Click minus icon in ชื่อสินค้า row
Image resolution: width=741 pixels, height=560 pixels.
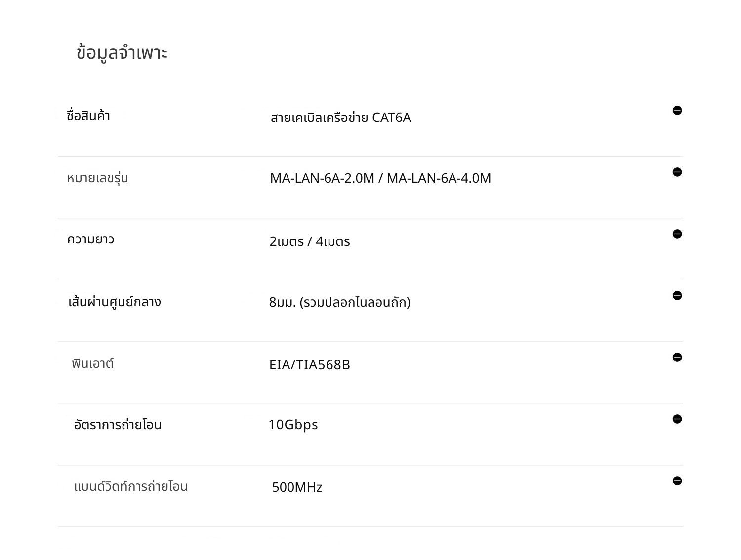[677, 111]
